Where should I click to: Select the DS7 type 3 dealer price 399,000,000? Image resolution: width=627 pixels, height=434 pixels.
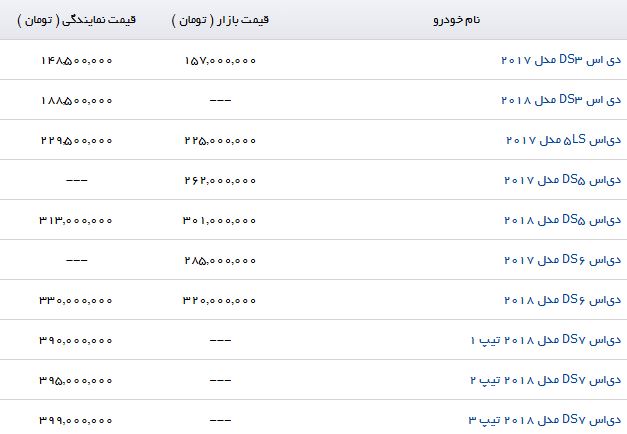76,421
